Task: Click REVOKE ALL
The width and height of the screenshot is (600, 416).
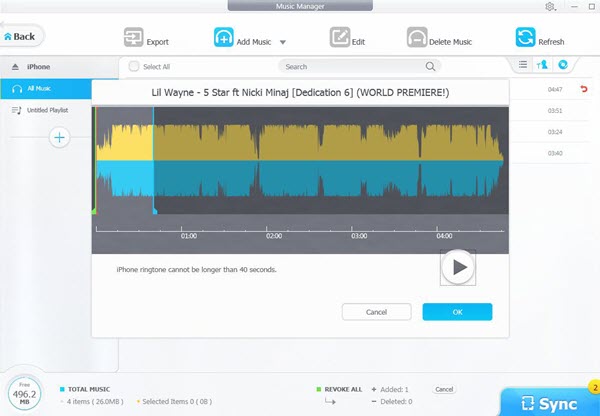Action: point(343,390)
